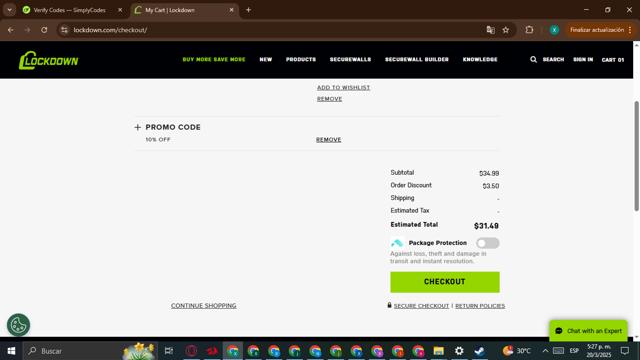Close the Verify Codes SimplyCodes tab

[x=120, y=10]
